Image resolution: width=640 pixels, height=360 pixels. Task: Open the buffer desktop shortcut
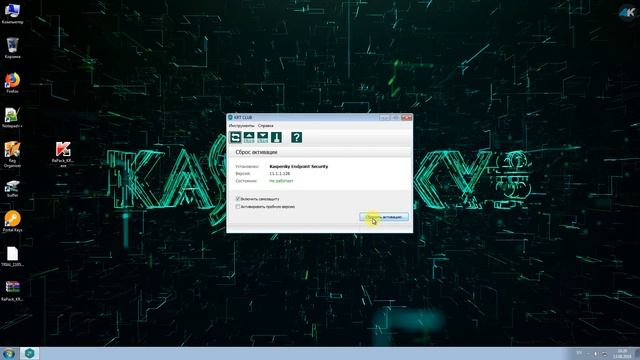coord(12,189)
